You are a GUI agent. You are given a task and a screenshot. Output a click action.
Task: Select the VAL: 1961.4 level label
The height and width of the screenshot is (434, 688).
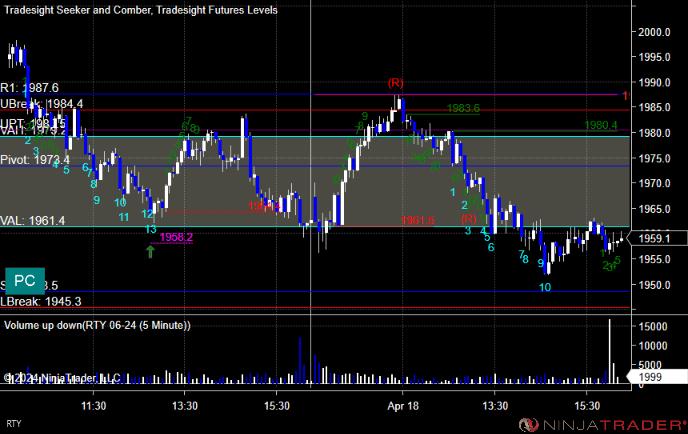click(32, 220)
